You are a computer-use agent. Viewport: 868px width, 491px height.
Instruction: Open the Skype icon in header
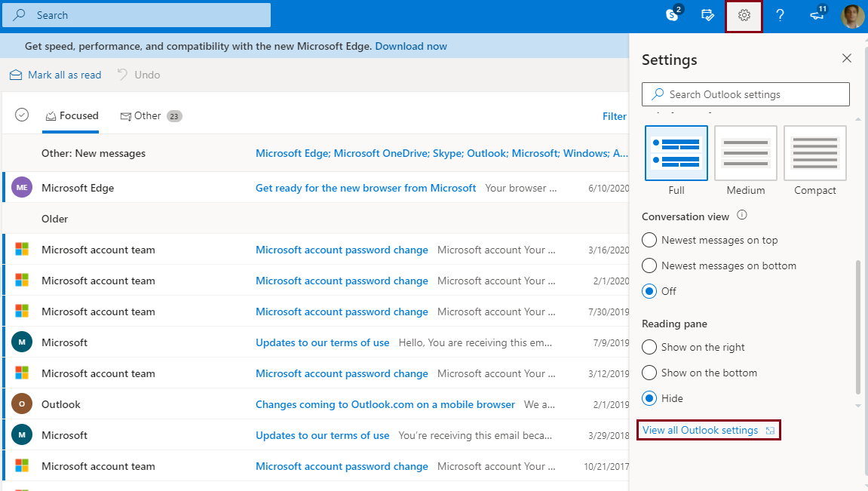pos(672,15)
